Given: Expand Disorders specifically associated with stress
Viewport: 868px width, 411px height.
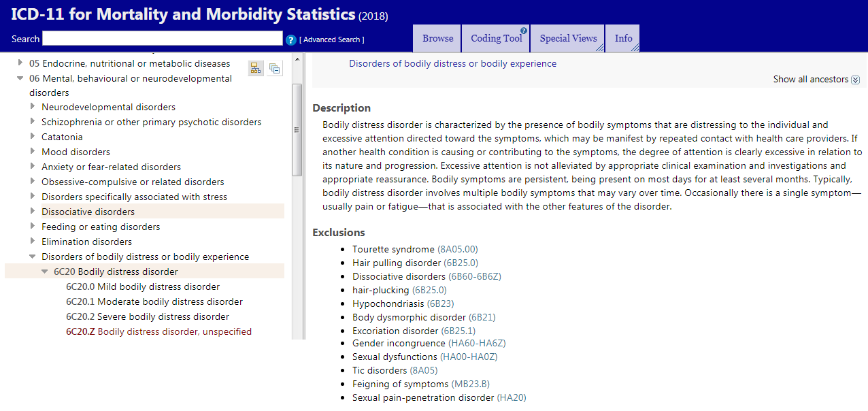Looking at the screenshot, I should click(33, 196).
